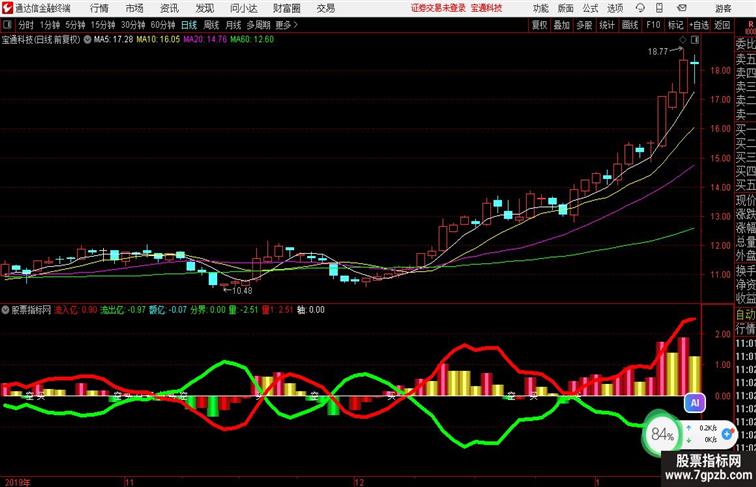Screen dimensions: 756x487
Task: Add stock via +自选 button
Action: click(x=699, y=25)
